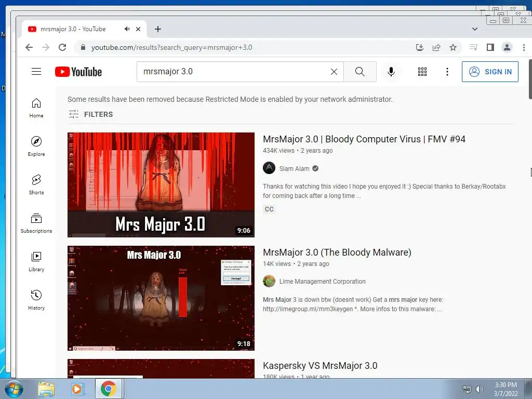Viewport: 532px width, 399px height.
Task: Click the YouTube logo
Action: [x=78, y=72]
